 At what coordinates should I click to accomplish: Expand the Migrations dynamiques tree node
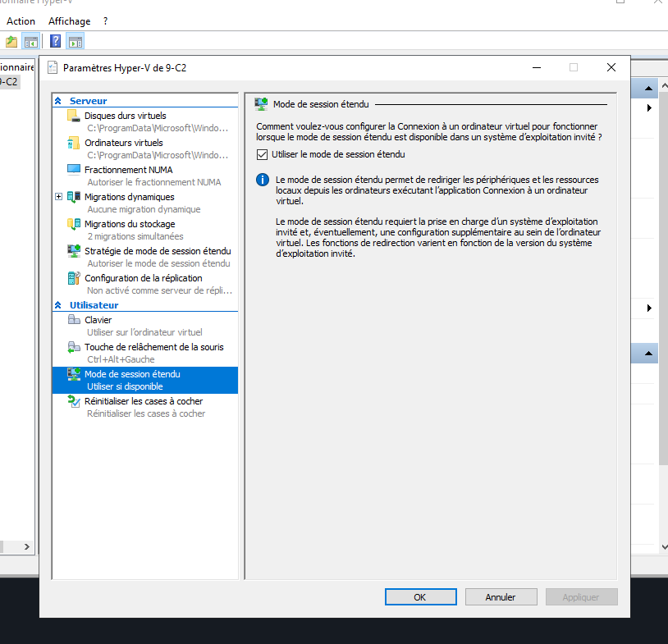(x=58, y=197)
